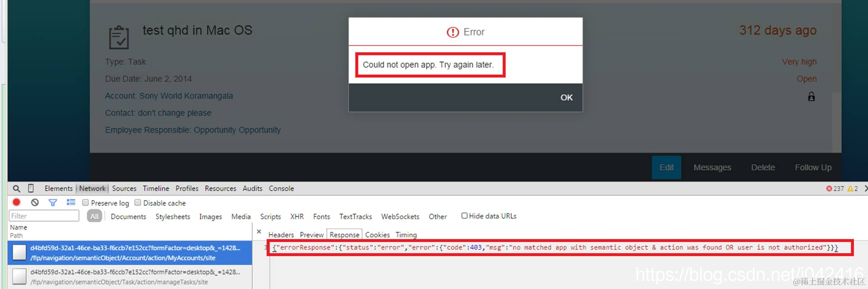Image resolution: width=868 pixels, height=289 pixels.
Task: Switch to the Audits panel
Action: pos(253,189)
